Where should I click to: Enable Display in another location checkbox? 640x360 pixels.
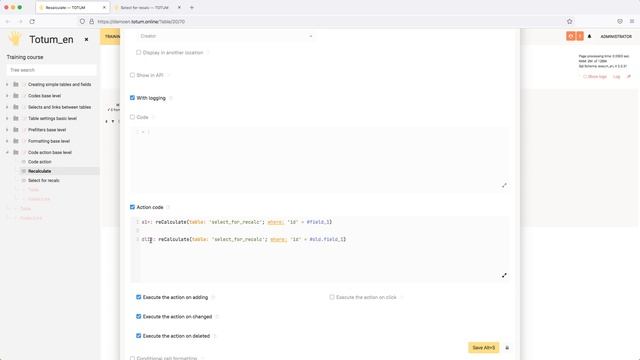coord(138,53)
